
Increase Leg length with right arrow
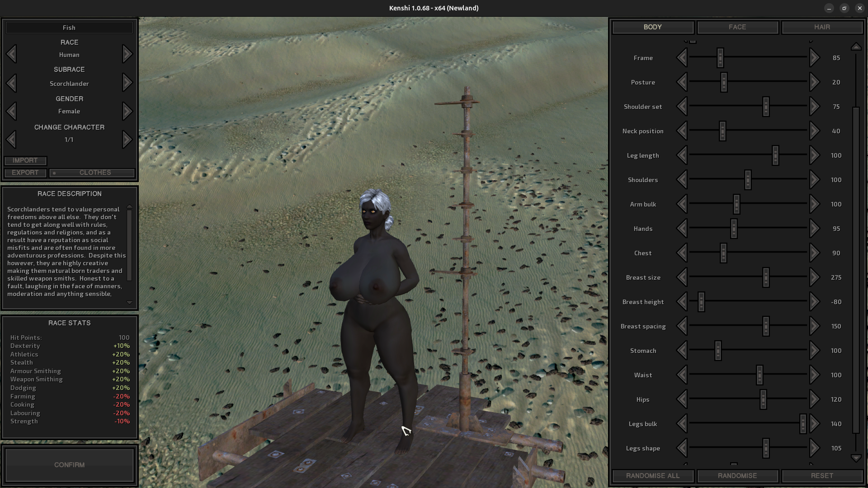point(814,155)
